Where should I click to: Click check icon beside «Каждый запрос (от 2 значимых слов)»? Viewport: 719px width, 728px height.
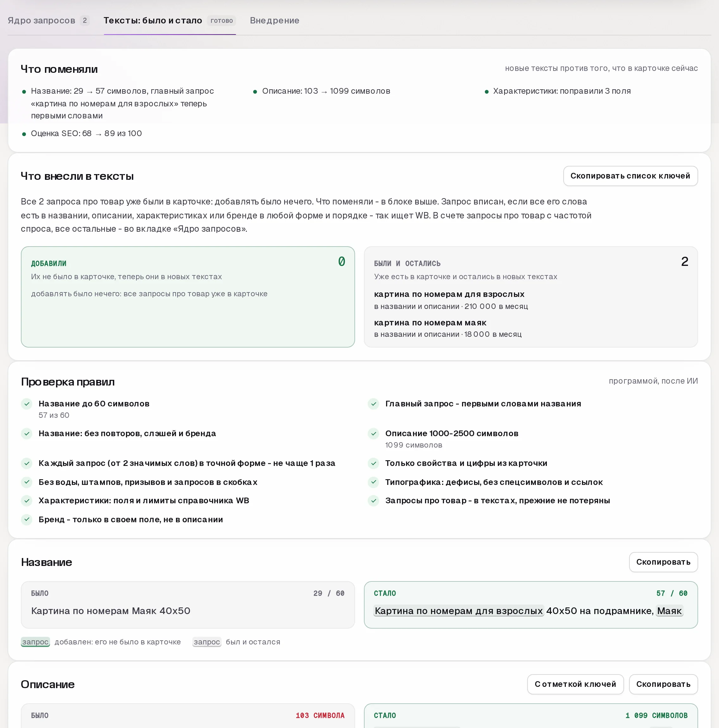tap(27, 463)
